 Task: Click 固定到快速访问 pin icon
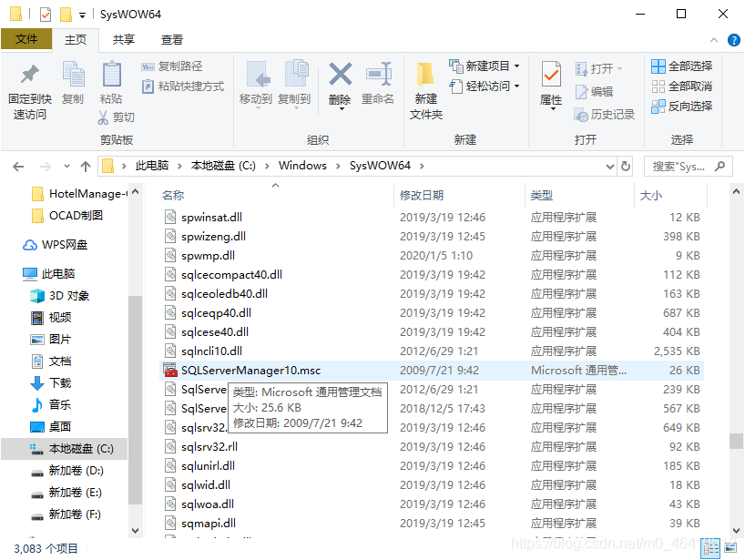pyautogui.click(x=28, y=82)
